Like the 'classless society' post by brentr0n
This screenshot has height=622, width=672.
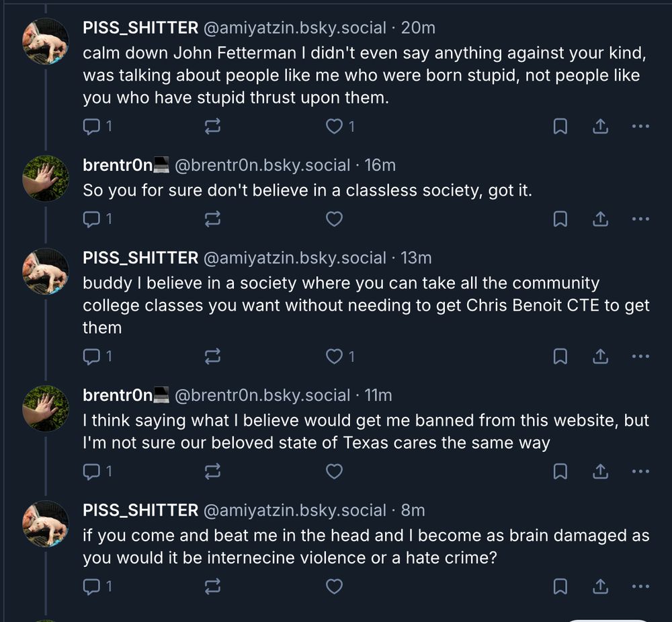coord(334,219)
